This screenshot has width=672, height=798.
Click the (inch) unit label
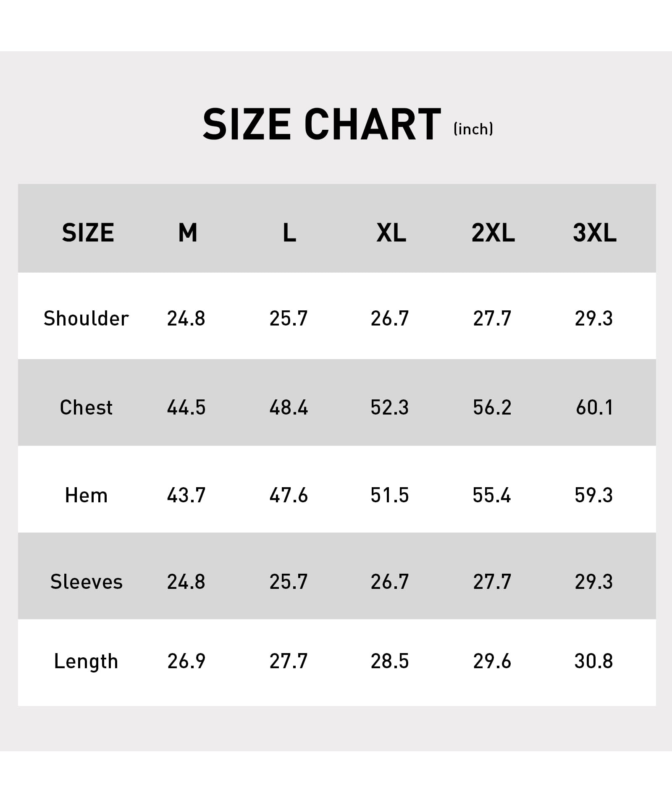click(473, 129)
